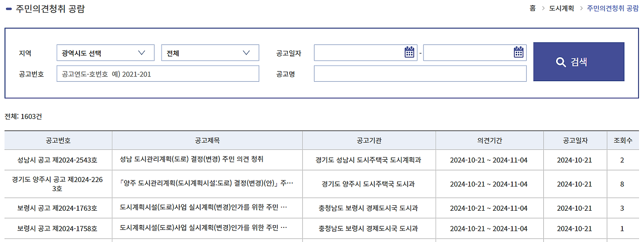This screenshot has width=644, height=242.
Task: Click 주민의견청취 공람 page heading
Action: pyautogui.click(x=50, y=9)
